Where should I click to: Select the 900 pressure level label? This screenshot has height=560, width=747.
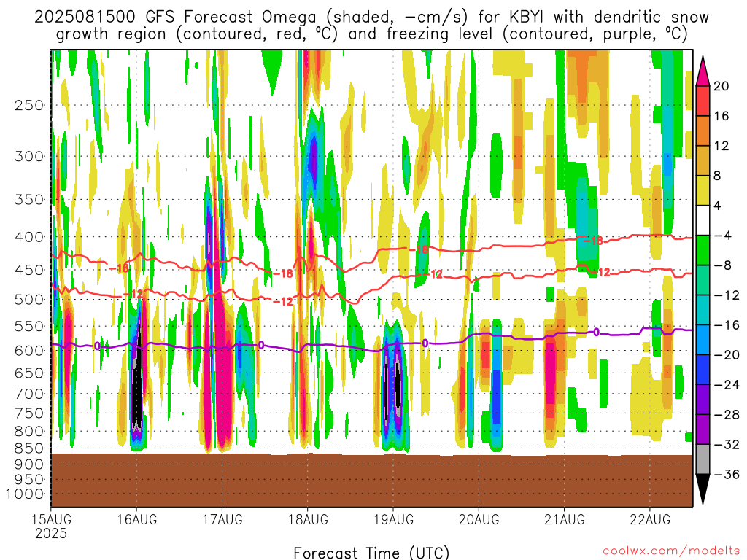tap(29, 464)
